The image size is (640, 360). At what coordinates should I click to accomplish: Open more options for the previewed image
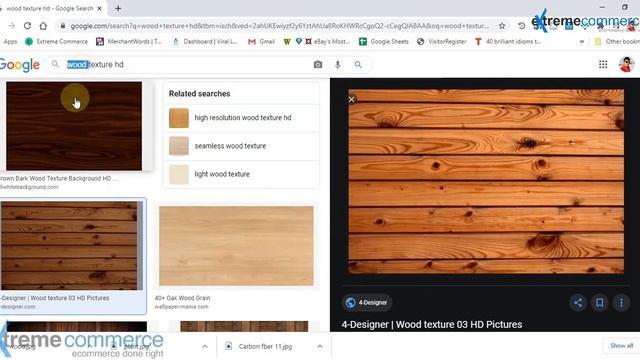tap(621, 302)
